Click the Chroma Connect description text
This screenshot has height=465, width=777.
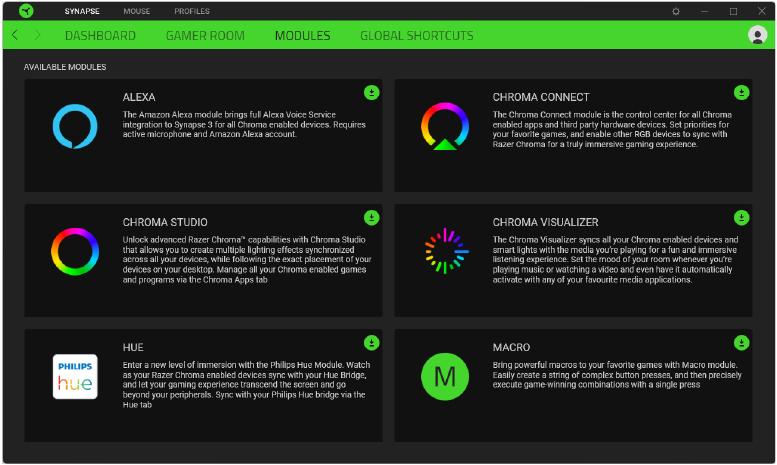pos(612,129)
